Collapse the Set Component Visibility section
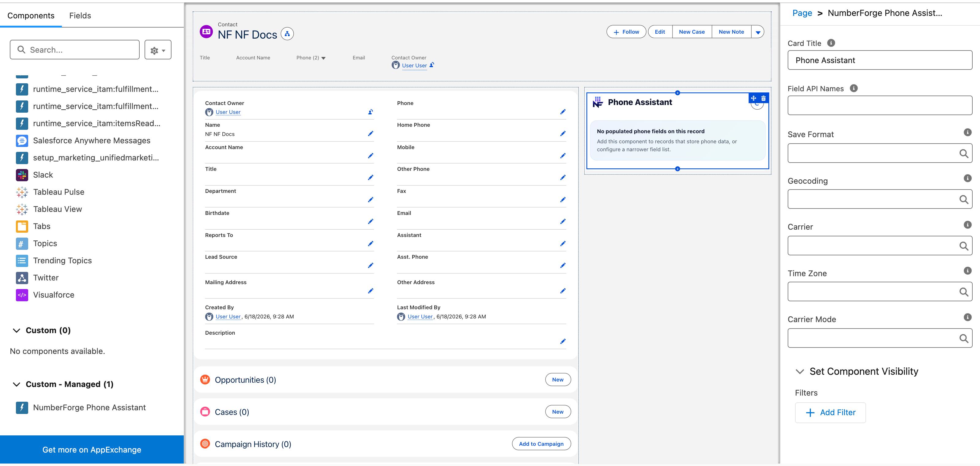Screen dimensions: 980x466 pyautogui.click(x=800, y=372)
